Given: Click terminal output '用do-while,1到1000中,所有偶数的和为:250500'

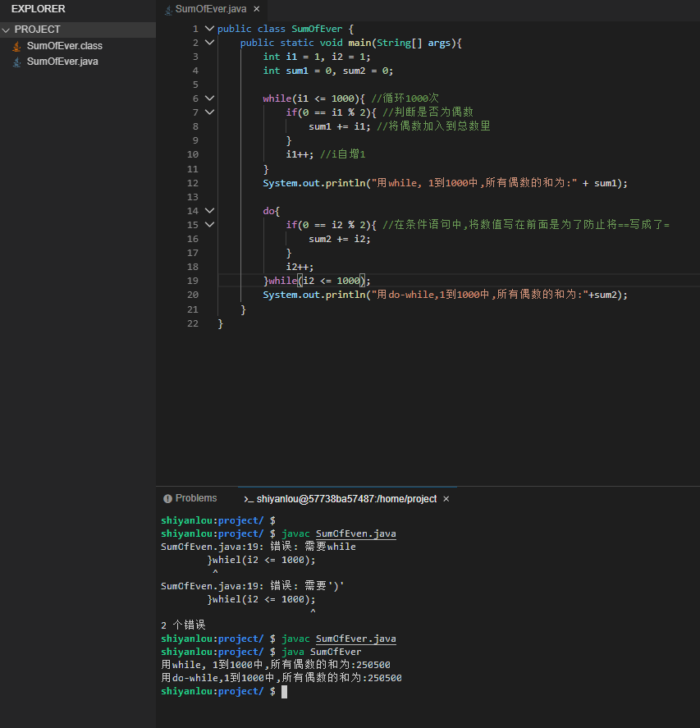Looking at the screenshot, I should [x=281, y=678].
